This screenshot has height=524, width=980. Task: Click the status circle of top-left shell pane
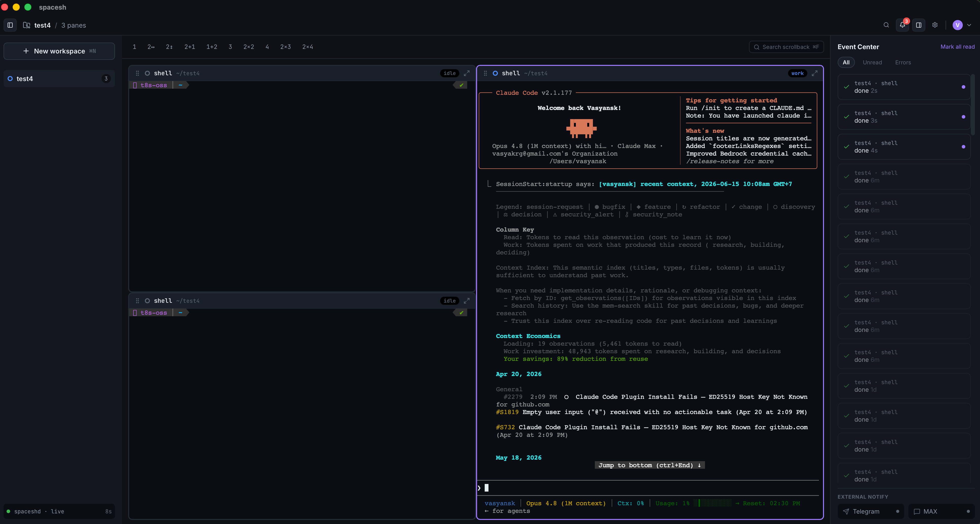(x=147, y=73)
